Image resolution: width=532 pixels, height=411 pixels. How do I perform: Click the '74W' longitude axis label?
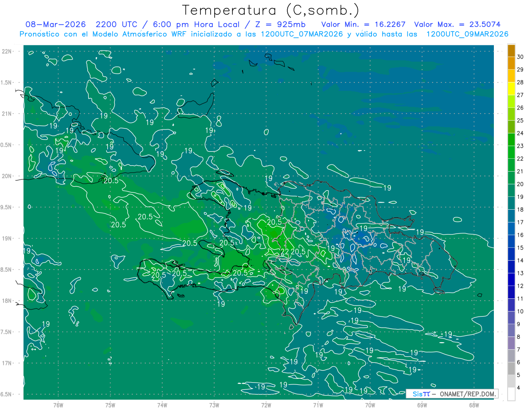click(162, 405)
